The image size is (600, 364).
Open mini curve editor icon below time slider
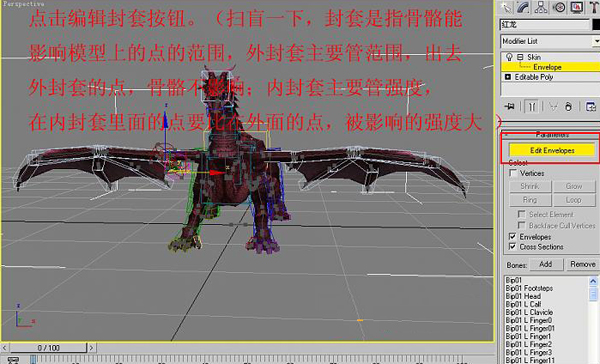(x=13, y=361)
